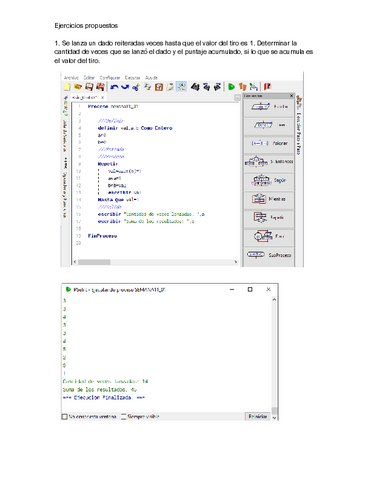Click the editor scroll-right arrow

[x=236, y=262]
